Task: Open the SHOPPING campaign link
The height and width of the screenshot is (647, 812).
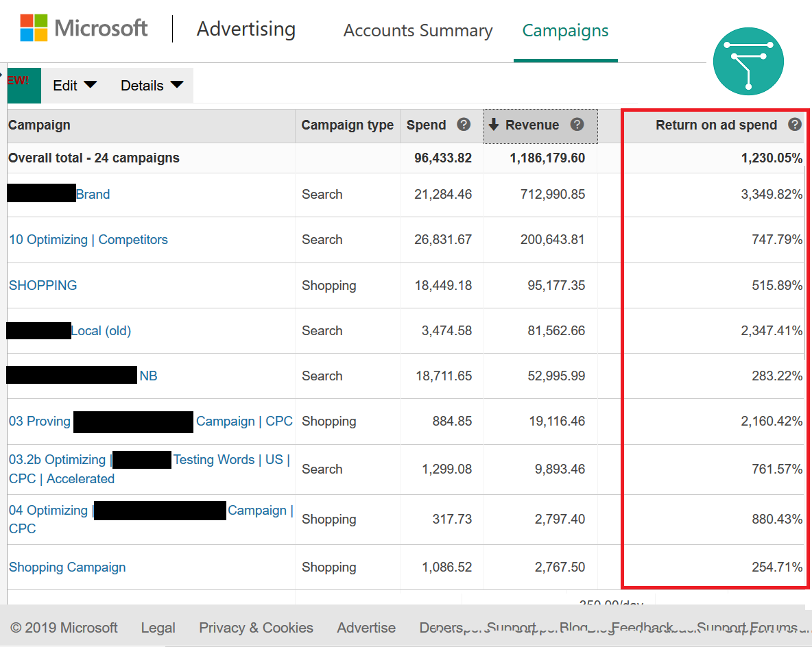Action: (x=43, y=285)
